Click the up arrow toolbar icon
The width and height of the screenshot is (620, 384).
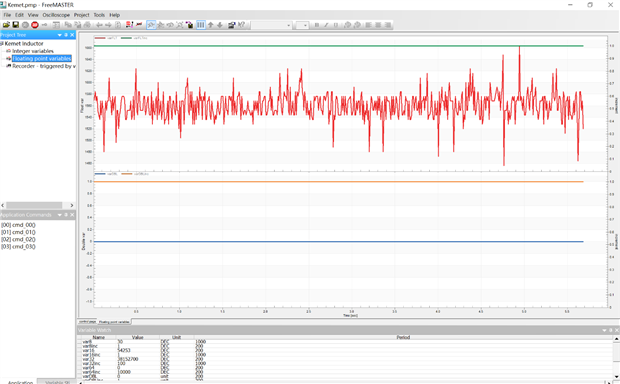point(210,25)
